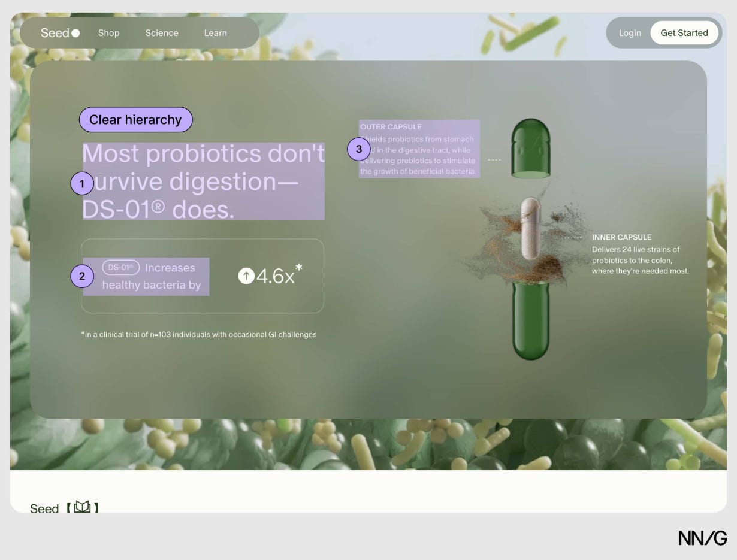Click the Login link
This screenshot has height=560, width=737.
[x=630, y=33]
